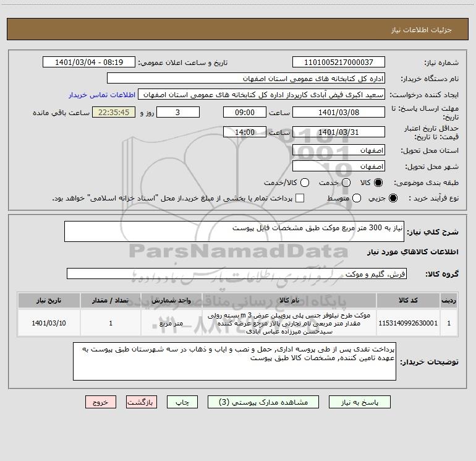Viewport: 476px width, 461px height.
Task: Select the کالا radio button
Action: [x=378, y=183]
